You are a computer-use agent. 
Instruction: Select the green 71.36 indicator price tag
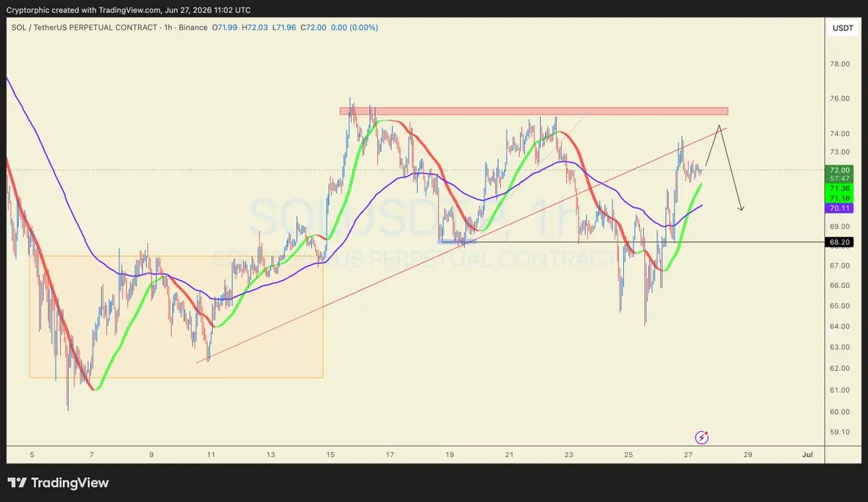tap(839, 189)
